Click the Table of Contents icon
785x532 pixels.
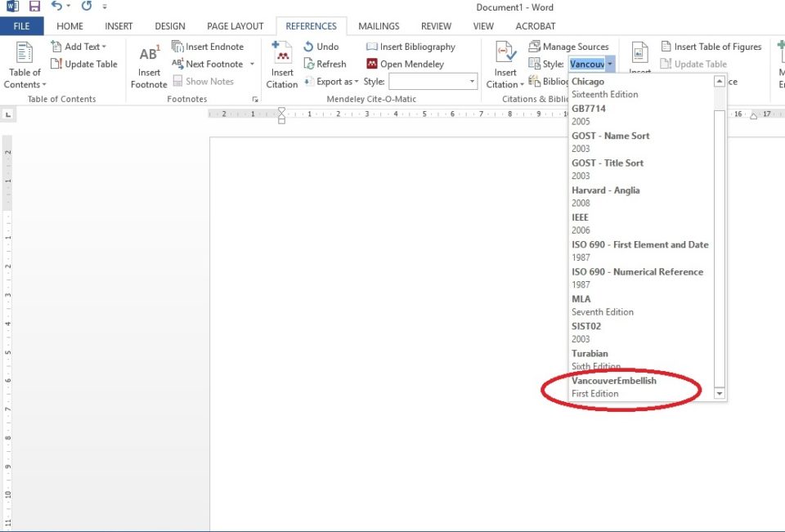pos(25,54)
